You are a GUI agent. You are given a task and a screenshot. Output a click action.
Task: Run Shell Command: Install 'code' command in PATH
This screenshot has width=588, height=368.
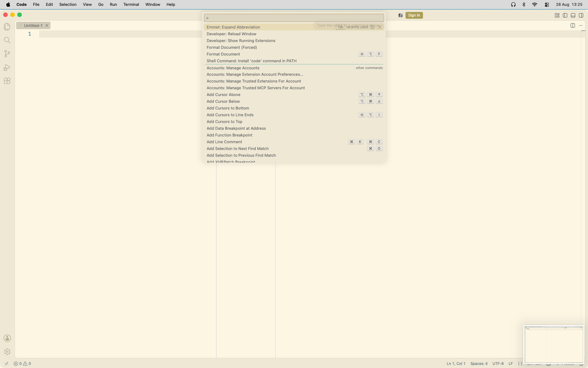point(294,61)
